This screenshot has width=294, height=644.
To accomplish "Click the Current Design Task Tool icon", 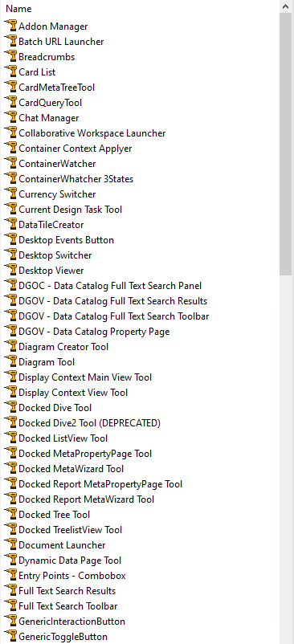I will click(10, 210).
